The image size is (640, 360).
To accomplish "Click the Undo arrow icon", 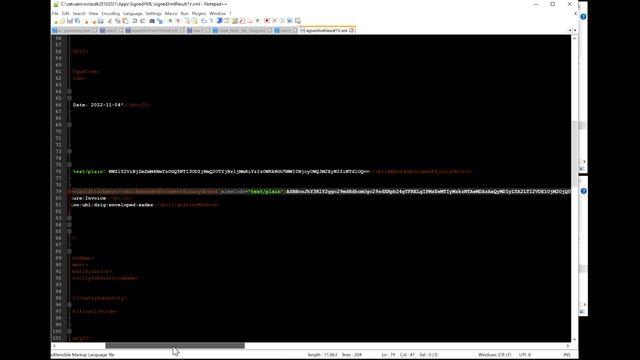I will [134, 21].
